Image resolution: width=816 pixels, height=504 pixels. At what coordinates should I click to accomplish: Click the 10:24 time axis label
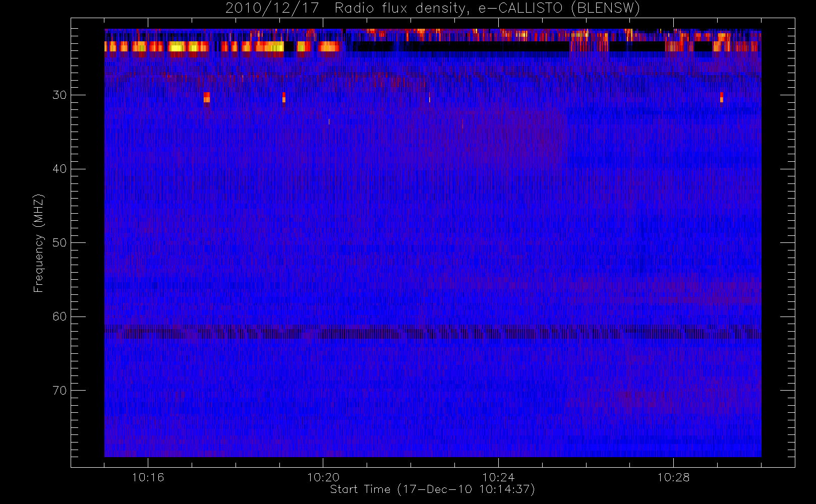coord(498,477)
